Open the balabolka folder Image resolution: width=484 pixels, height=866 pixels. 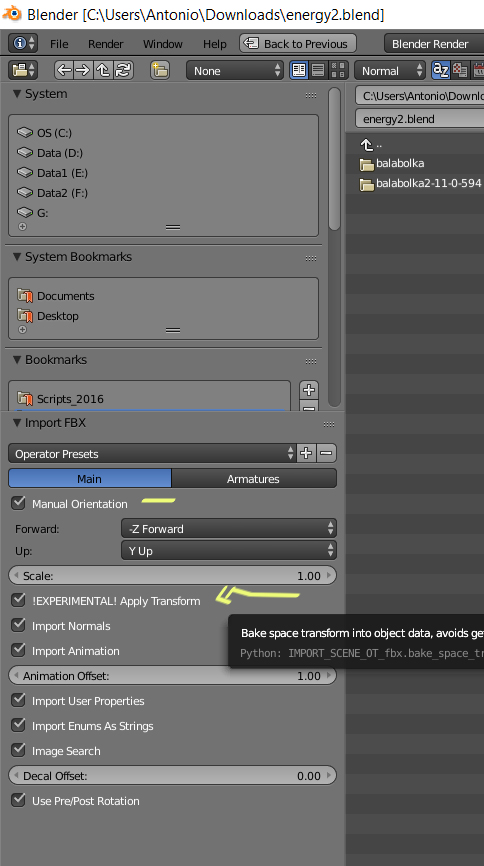(x=391, y=163)
